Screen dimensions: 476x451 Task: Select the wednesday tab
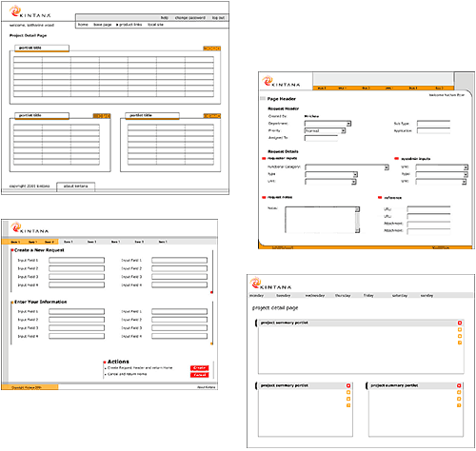click(x=315, y=296)
